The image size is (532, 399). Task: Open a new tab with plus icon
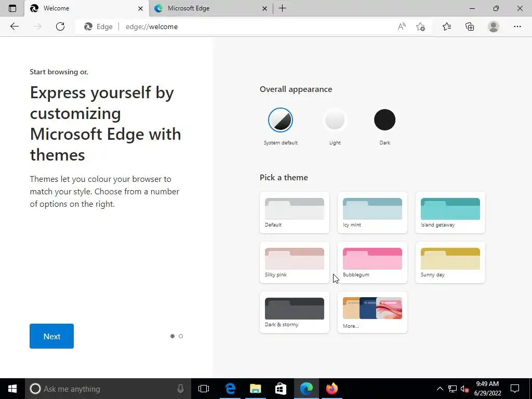282,8
